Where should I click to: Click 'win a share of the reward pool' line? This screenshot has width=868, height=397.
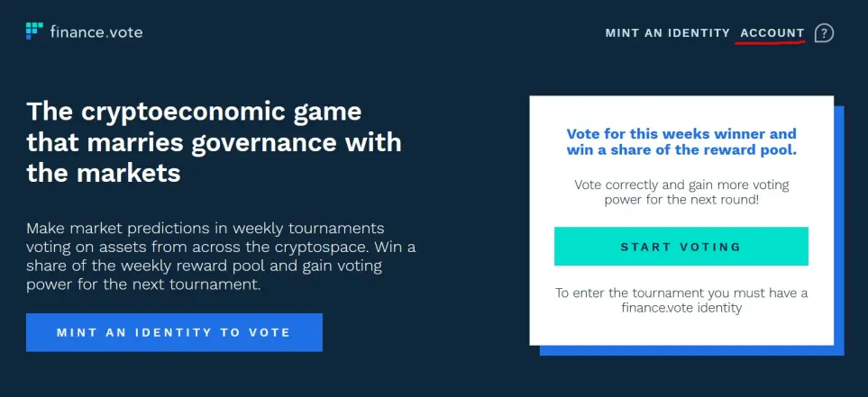tap(681, 149)
